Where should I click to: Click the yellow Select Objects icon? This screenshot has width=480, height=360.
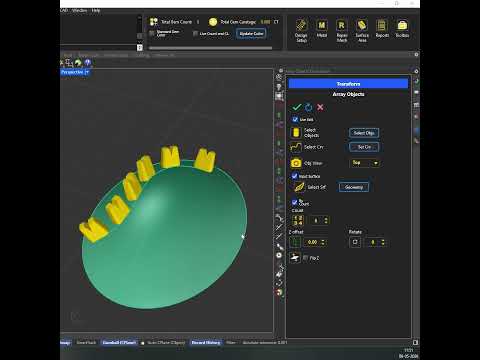(x=296, y=132)
